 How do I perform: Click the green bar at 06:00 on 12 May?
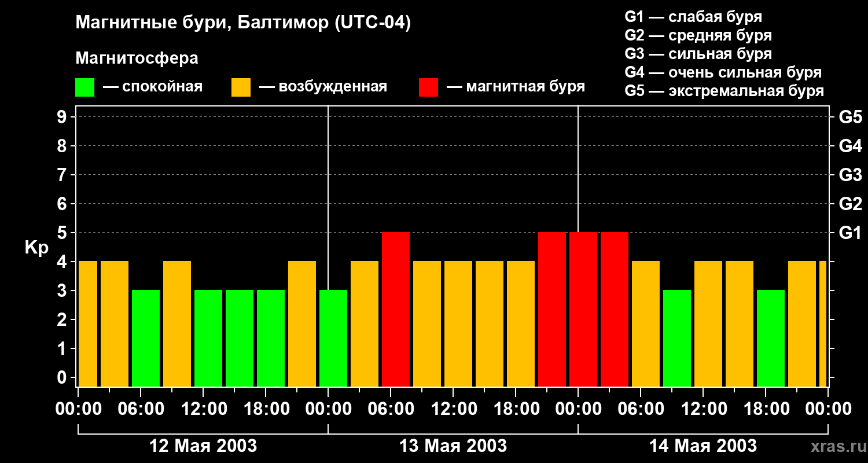tap(146, 338)
